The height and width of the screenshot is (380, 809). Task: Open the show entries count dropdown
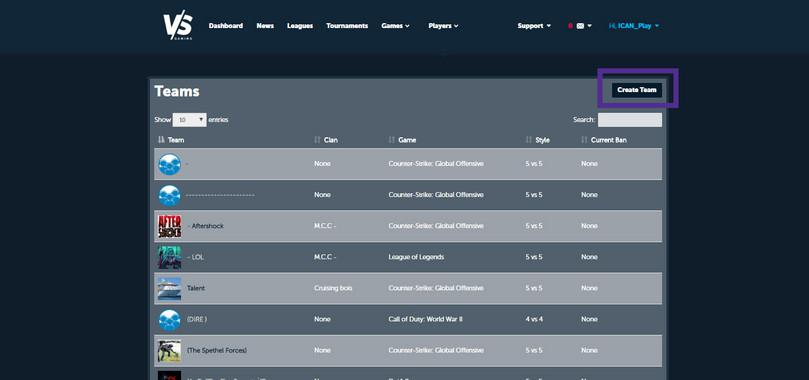pos(189,120)
